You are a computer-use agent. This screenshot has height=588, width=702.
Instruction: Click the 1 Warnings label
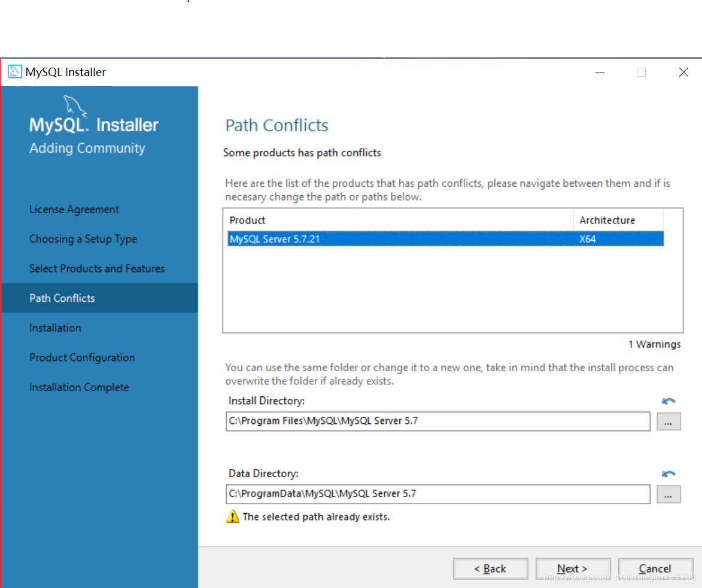(654, 344)
